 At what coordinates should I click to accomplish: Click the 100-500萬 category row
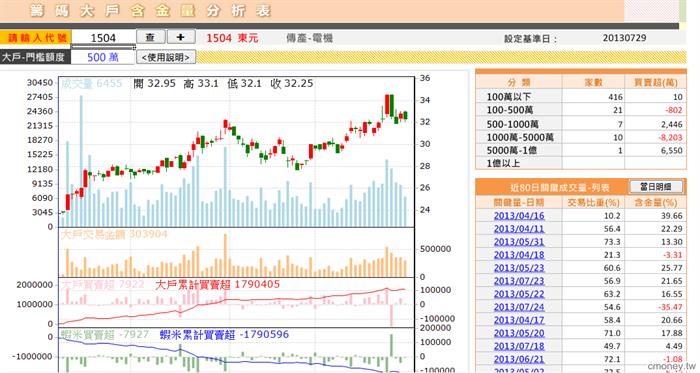pyautogui.click(x=580, y=110)
